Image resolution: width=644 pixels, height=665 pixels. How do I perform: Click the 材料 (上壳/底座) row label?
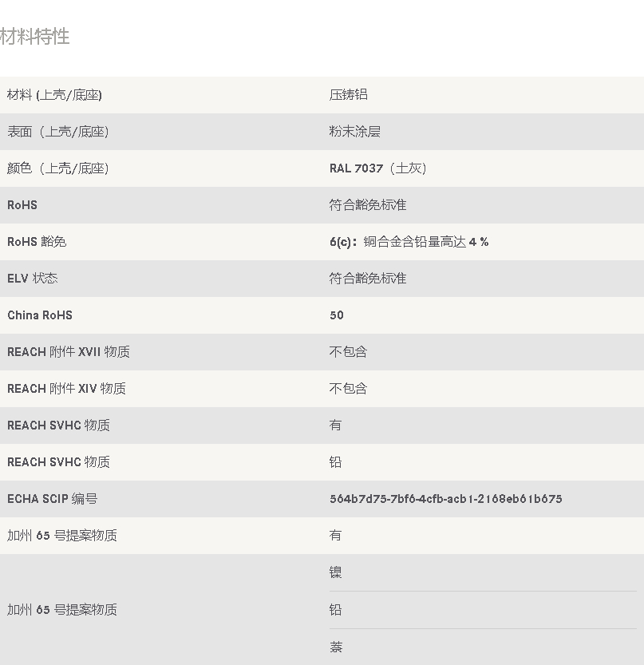(54, 95)
